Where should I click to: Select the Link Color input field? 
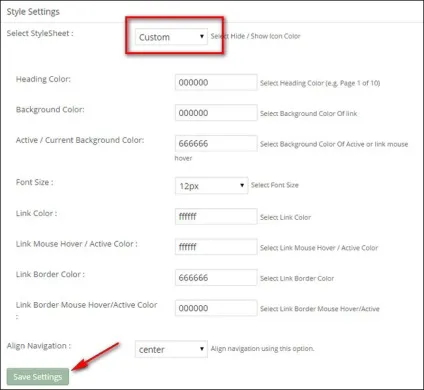tap(216, 216)
